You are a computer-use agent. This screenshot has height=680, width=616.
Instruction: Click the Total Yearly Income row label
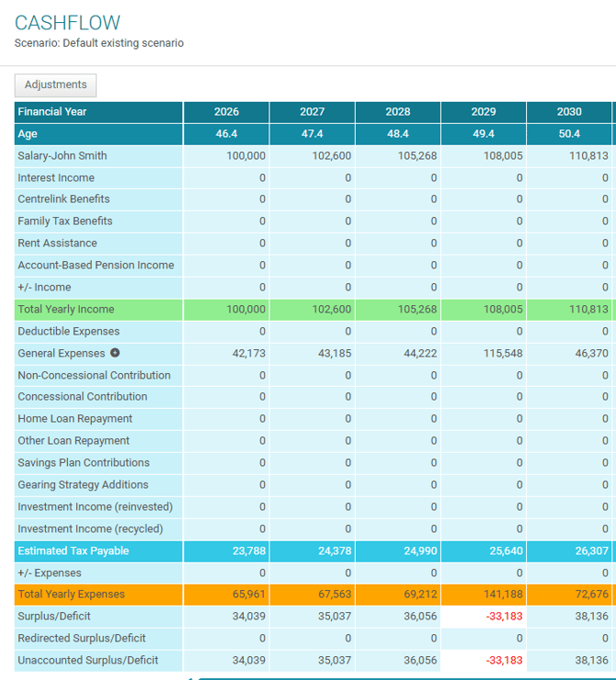point(66,310)
